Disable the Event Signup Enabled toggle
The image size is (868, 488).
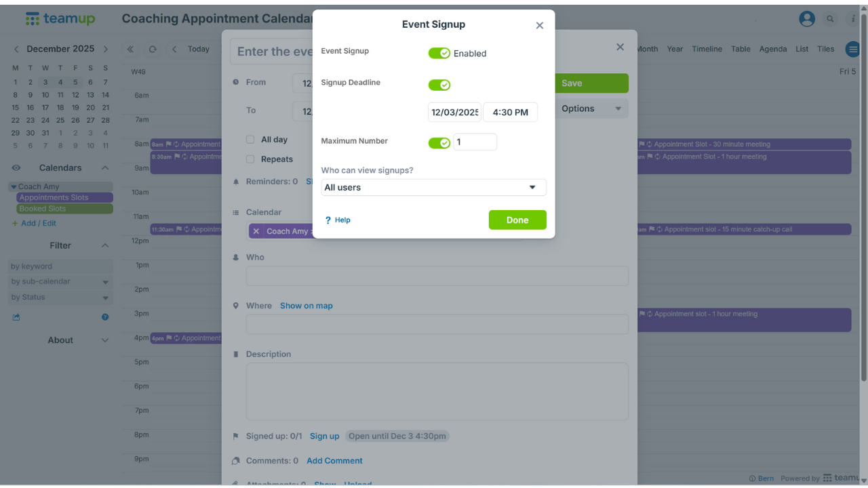pyautogui.click(x=439, y=53)
